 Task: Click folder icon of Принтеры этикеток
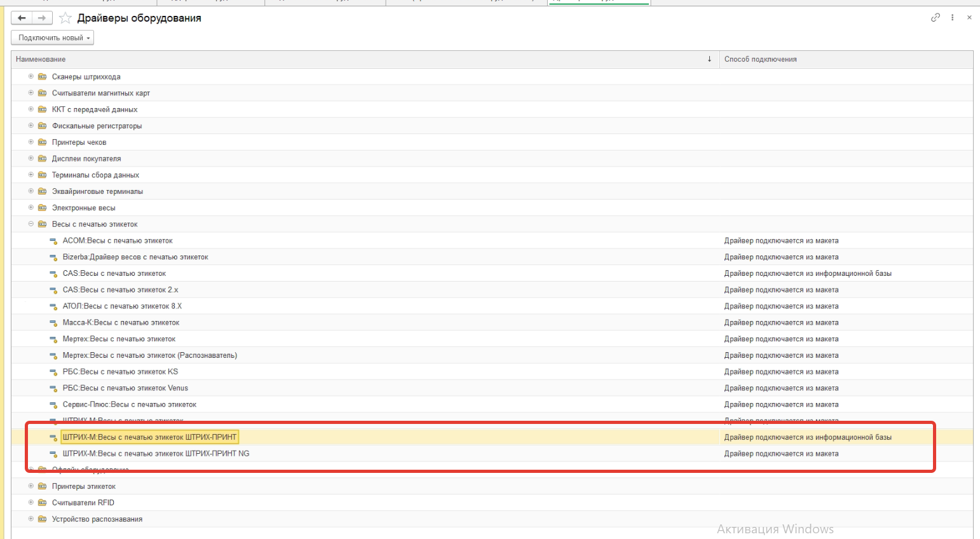[x=42, y=486]
